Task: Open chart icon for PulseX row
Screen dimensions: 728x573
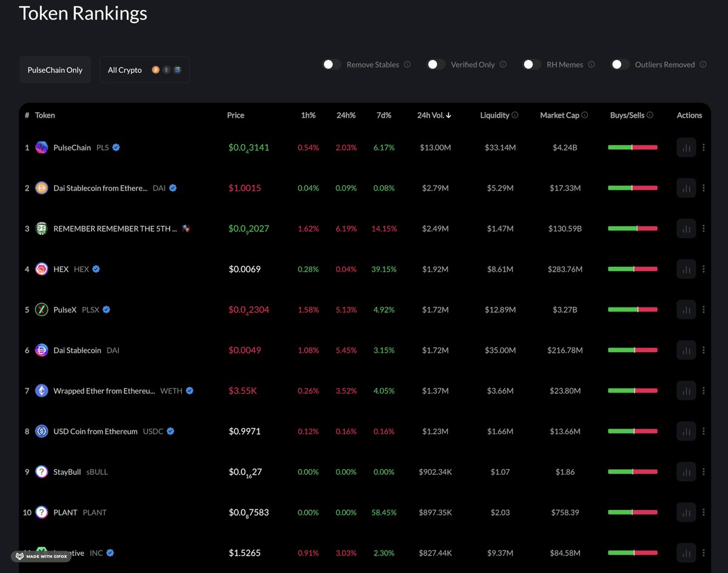Action: pyautogui.click(x=686, y=310)
